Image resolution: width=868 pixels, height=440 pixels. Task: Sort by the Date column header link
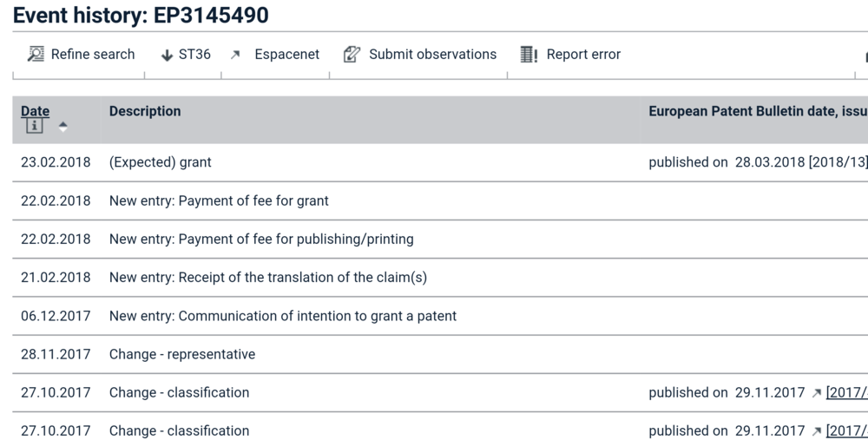click(35, 111)
